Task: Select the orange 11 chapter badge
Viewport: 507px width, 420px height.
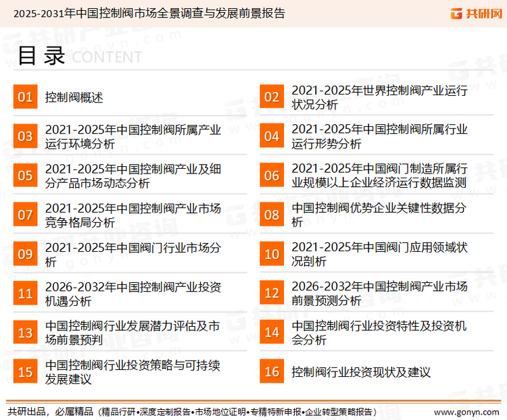Action: click(x=25, y=293)
